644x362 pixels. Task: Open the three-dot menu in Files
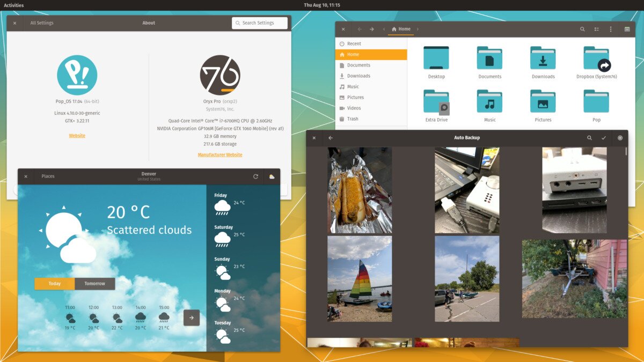610,29
